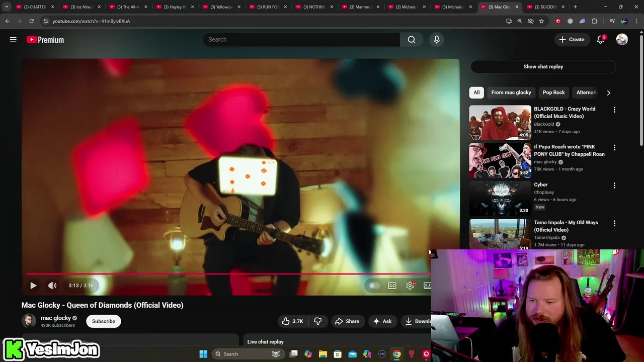
Task: Select the Pop Rock filter chip
Action: click(553, 93)
